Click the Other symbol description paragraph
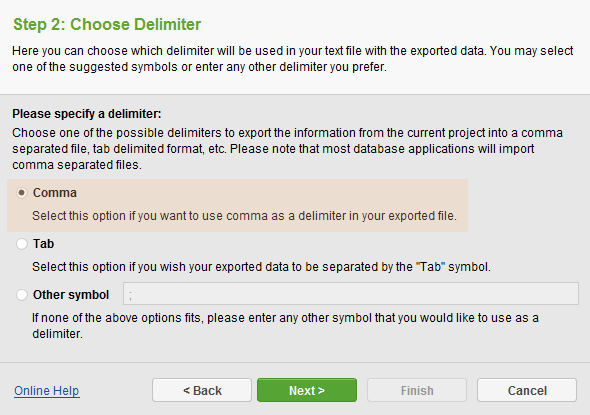Image resolution: width=590 pixels, height=415 pixels. pyautogui.click(x=285, y=326)
